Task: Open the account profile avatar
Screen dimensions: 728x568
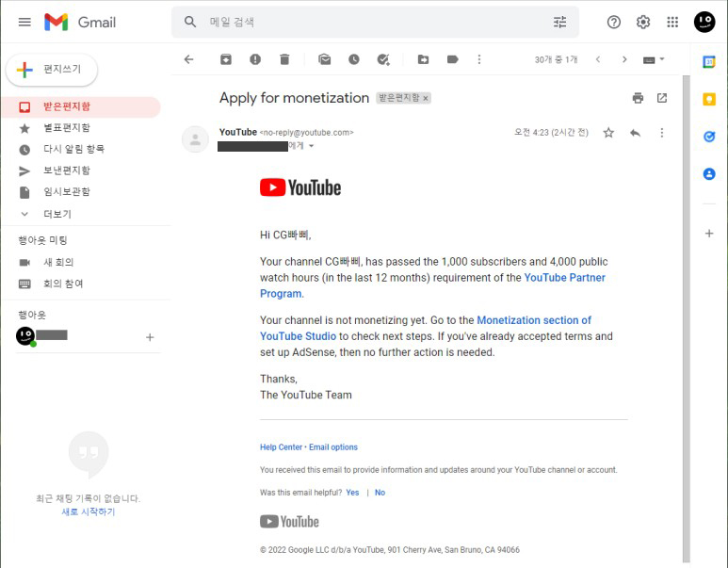Action: pyautogui.click(x=704, y=22)
